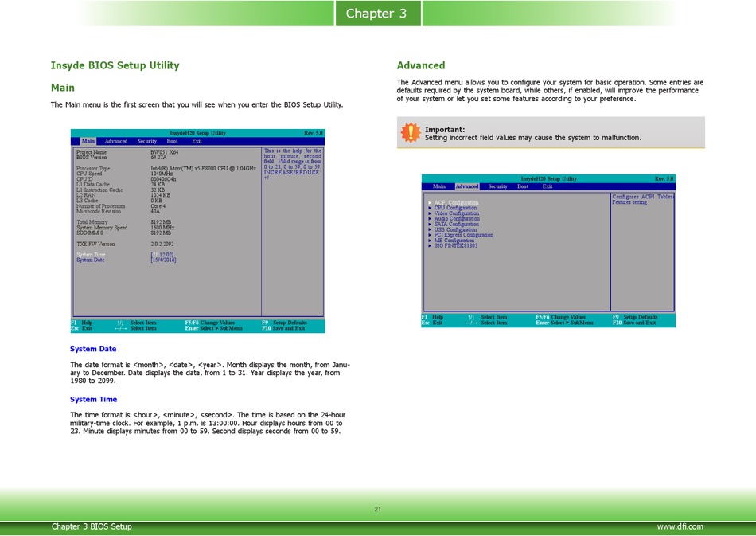The image size is (756, 536).
Task: Select Security tab in the Main menu screenshot
Action: tap(147, 141)
